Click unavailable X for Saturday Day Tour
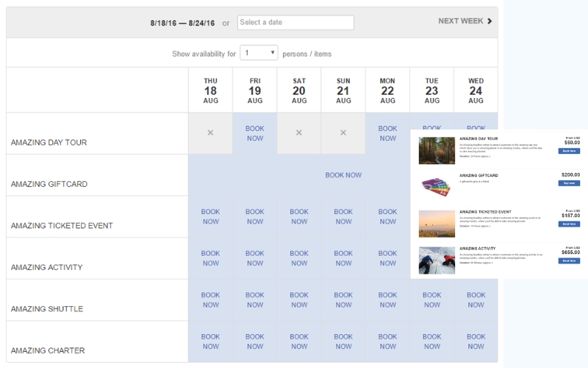Screen dimensions: 588x368 299,133
